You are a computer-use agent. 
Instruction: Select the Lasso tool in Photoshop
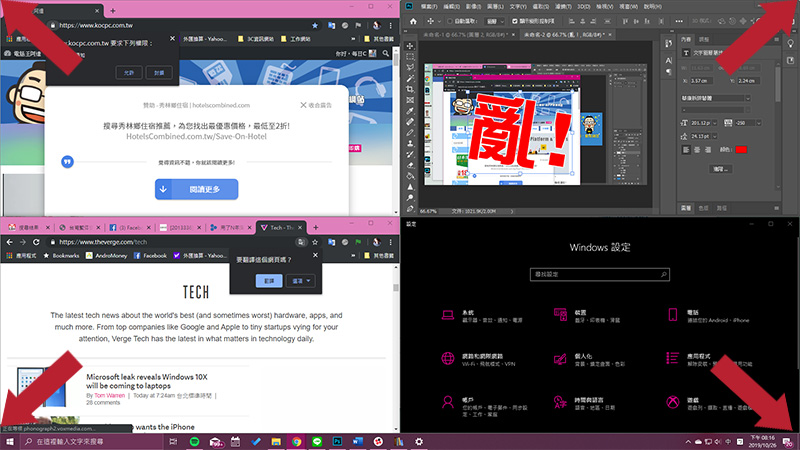point(410,67)
